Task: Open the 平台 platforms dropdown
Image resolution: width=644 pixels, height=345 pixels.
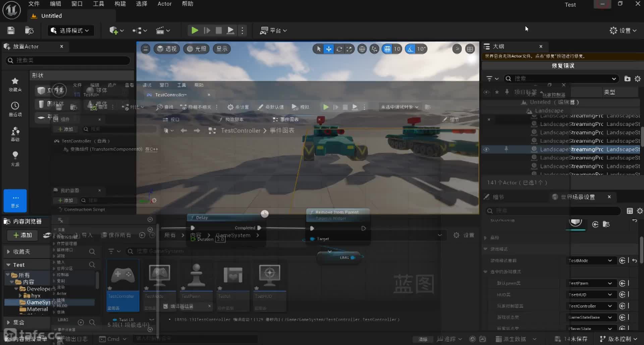Action: pos(273,31)
